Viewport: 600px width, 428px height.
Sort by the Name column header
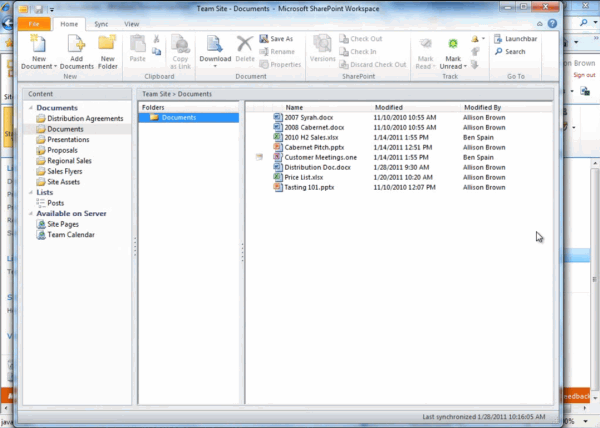(x=294, y=107)
